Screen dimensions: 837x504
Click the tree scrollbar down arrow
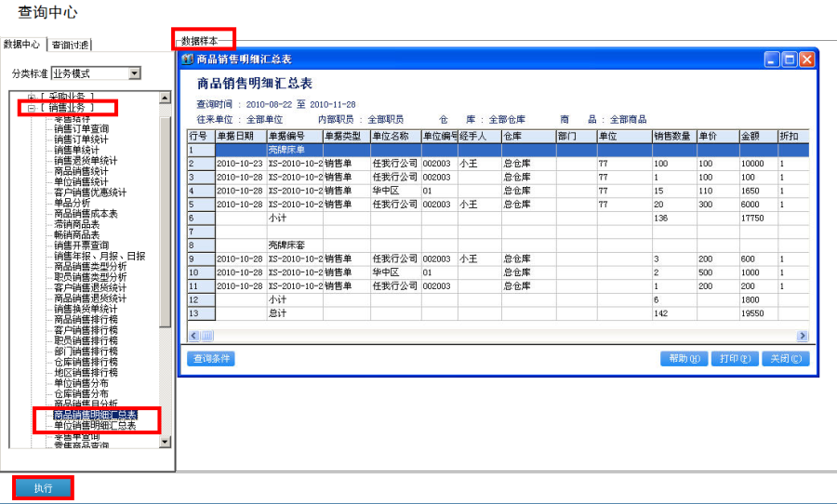(x=166, y=442)
